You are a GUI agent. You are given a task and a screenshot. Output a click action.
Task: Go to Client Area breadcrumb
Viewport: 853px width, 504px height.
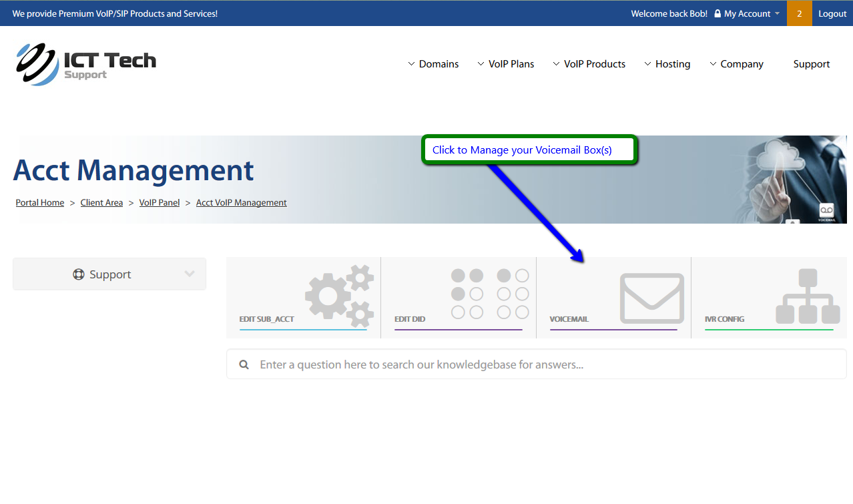click(101, 203)
